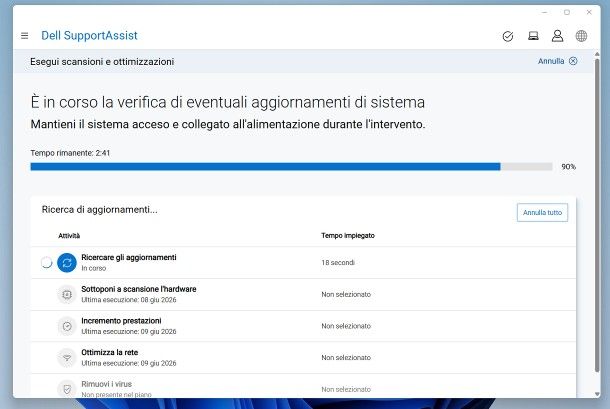Viewport: 610px width, 409px height.
Task: Open the user profile icon
Action: click(557, 36)
